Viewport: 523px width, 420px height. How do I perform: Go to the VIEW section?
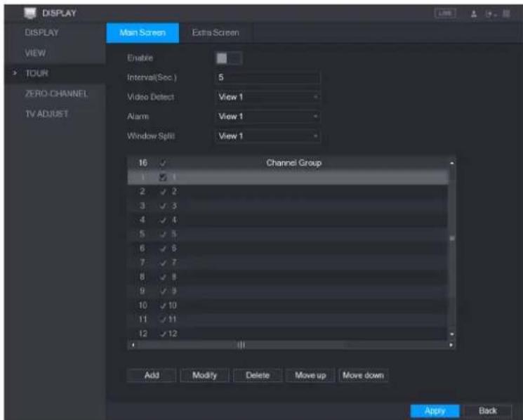pyautogui.click(x=35, y=53)
